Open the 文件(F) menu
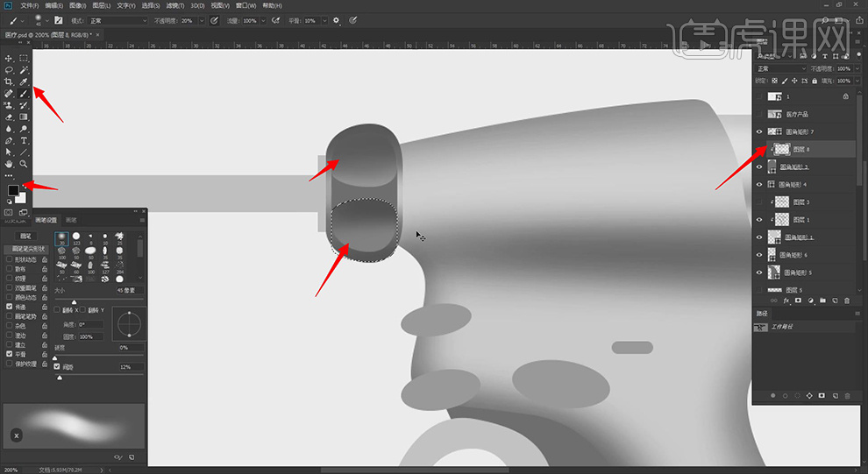868x474 pixels. [29, 5]
